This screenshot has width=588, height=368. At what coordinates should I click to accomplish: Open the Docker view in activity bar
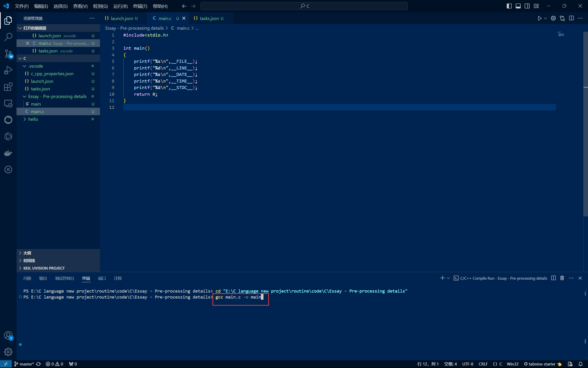click(x=8, y=153)
